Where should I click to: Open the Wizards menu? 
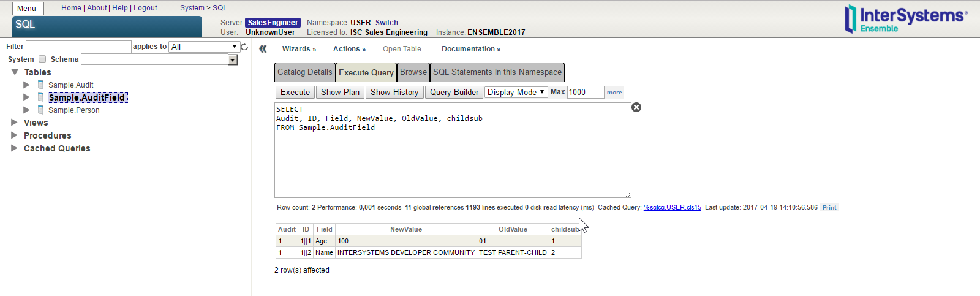click(299, 49)
